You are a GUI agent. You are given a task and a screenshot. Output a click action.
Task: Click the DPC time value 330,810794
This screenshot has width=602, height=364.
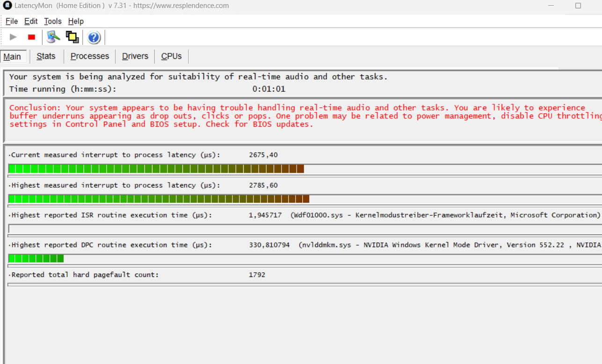click(x=269, y=245)
